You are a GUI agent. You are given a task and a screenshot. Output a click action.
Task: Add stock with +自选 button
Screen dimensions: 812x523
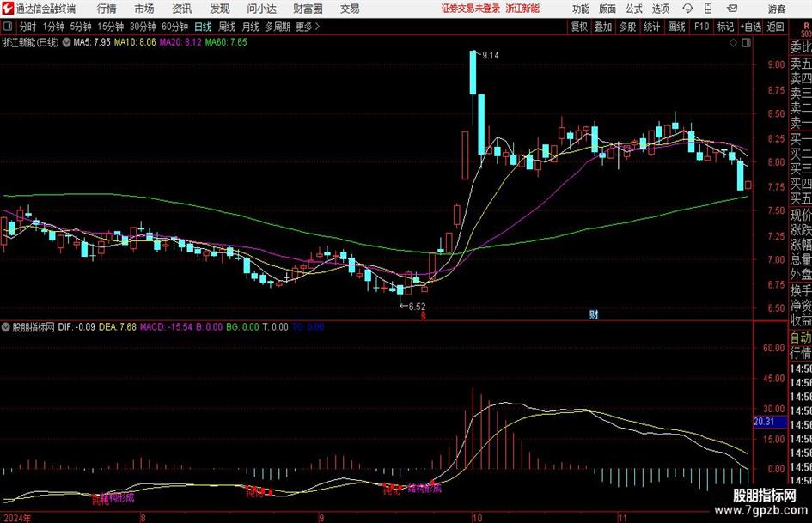click(x=750, y=27)
